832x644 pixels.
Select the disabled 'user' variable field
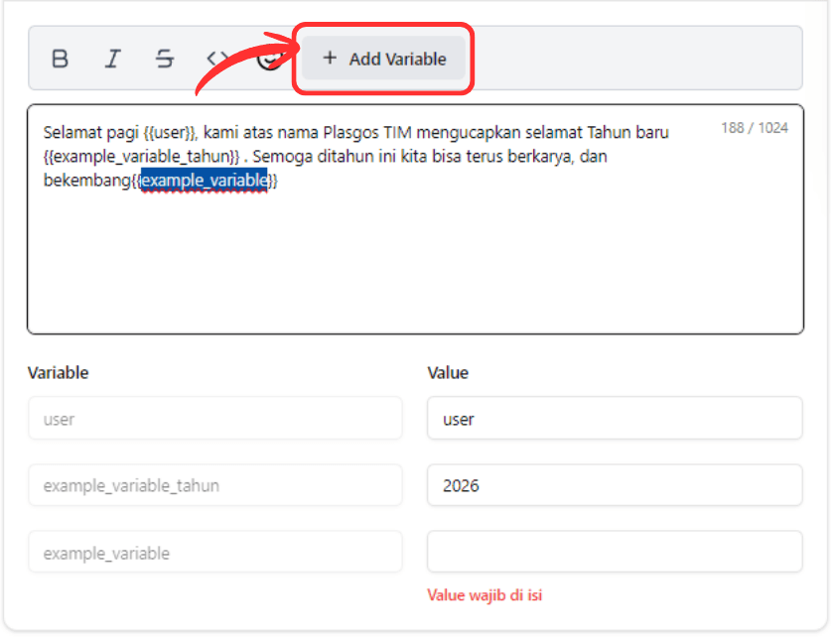click(214, 419)
